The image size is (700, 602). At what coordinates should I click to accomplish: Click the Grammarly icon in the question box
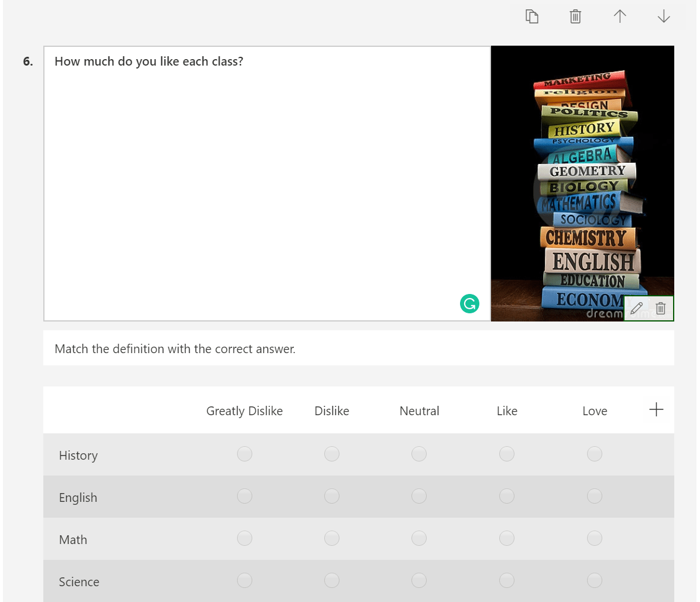pos(469,304)
